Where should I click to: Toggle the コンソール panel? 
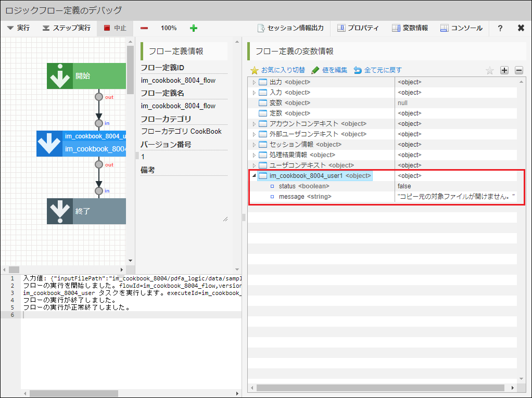(461, 28)
